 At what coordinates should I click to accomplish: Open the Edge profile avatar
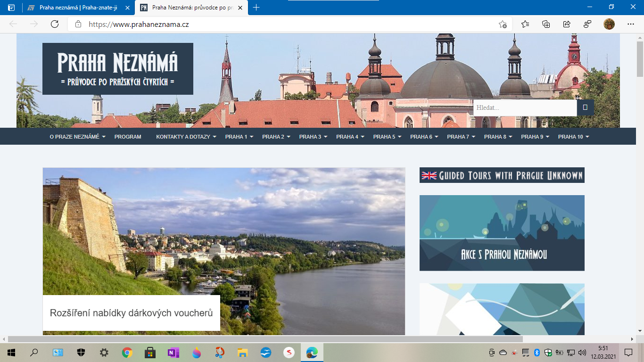tap(609, 24)
